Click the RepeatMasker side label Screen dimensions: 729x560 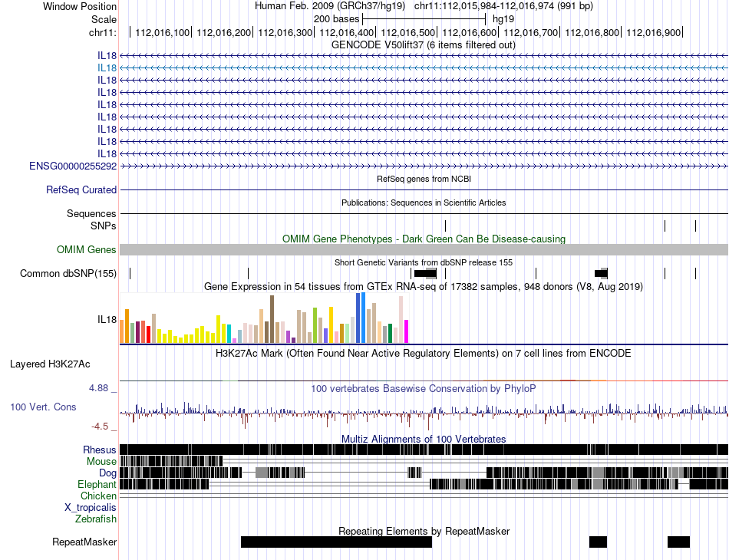[x=84, y=542]
